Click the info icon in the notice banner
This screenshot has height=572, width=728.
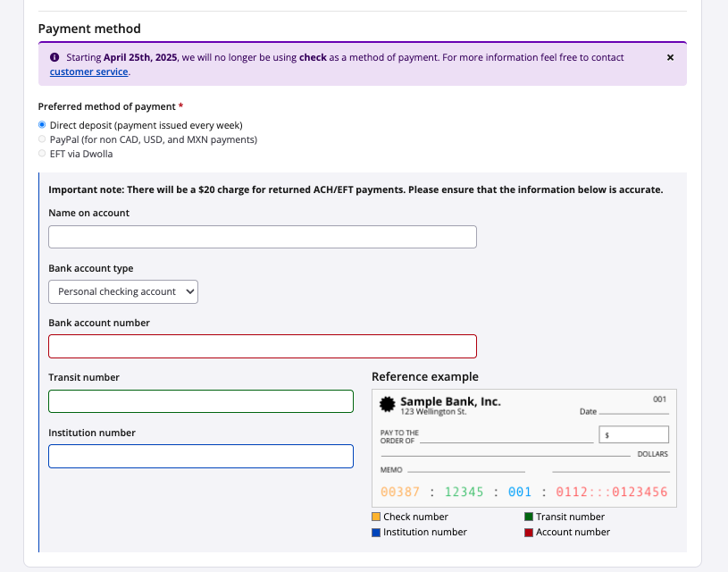(54, 57)
